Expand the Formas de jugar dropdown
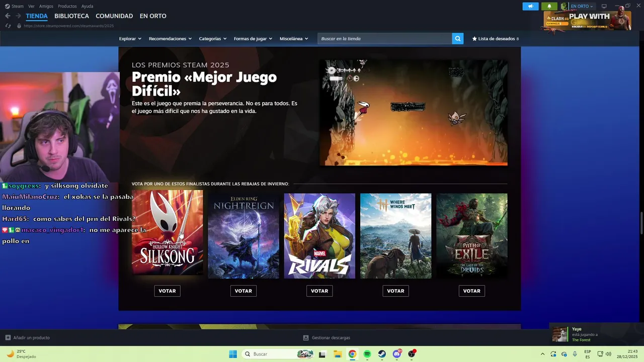Viewport: 644px width, 362px height. click(253, 39)
